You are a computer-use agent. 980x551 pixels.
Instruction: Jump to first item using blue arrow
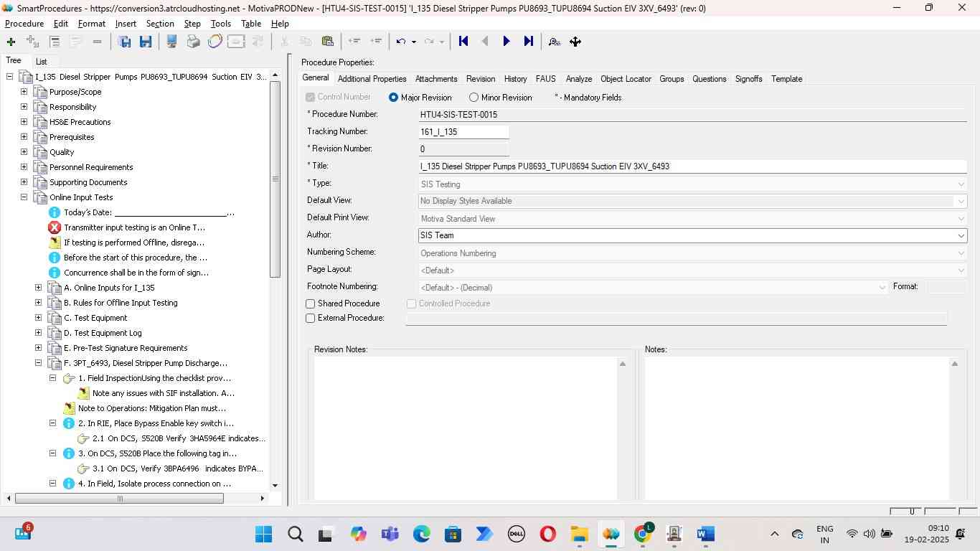coord(463,42)
